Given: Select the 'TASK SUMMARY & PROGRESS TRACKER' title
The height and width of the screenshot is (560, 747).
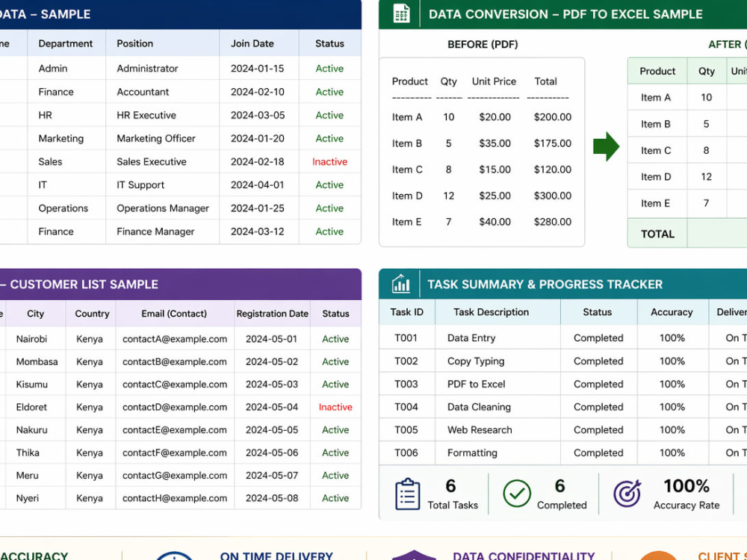Looking at the screenshot, I should click(545, 284).
